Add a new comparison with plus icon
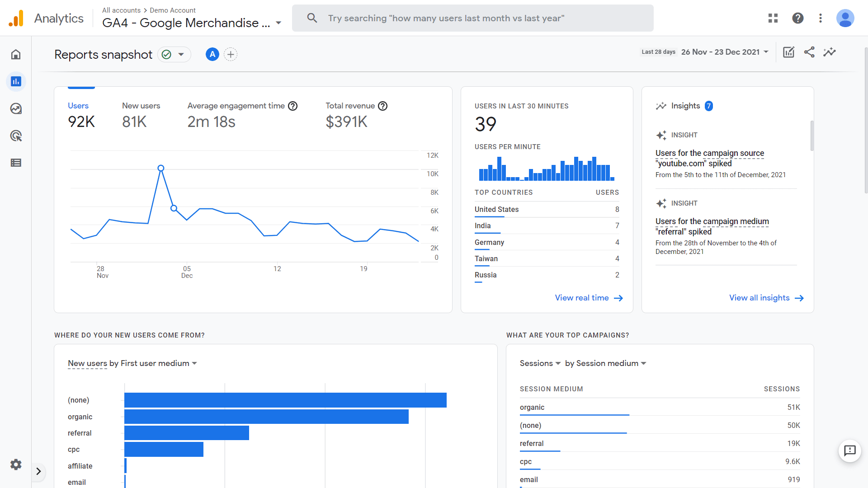The image size is (868, 488). point(231,55)
